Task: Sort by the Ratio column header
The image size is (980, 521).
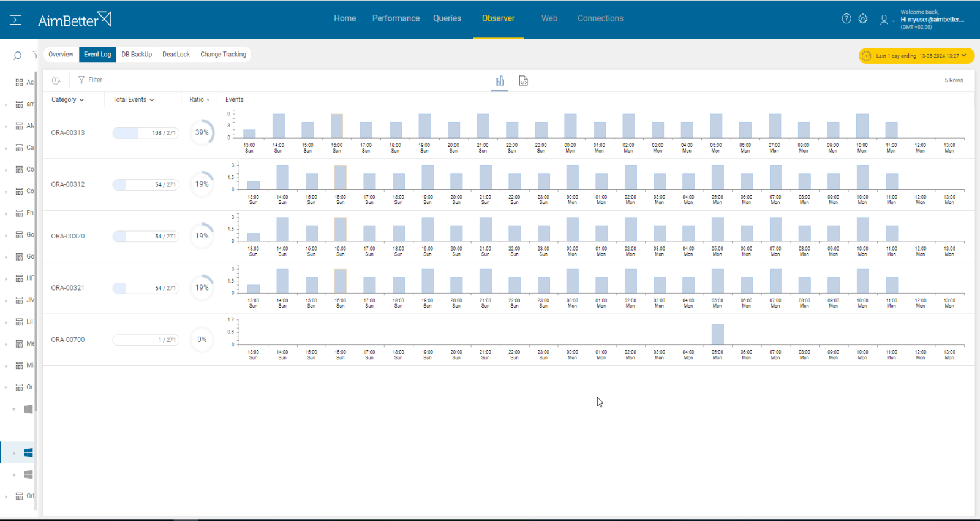Action: pos(199,99)
